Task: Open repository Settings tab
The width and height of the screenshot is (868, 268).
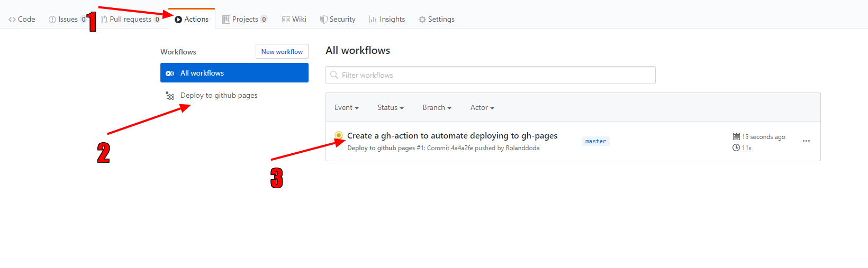Action: (437, 19)
